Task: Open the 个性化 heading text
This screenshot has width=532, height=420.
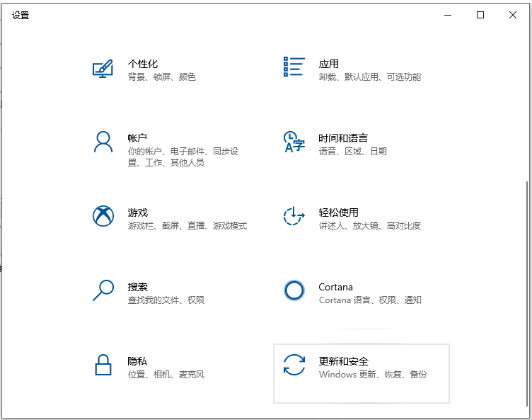Action: click(x=142, y=64)
